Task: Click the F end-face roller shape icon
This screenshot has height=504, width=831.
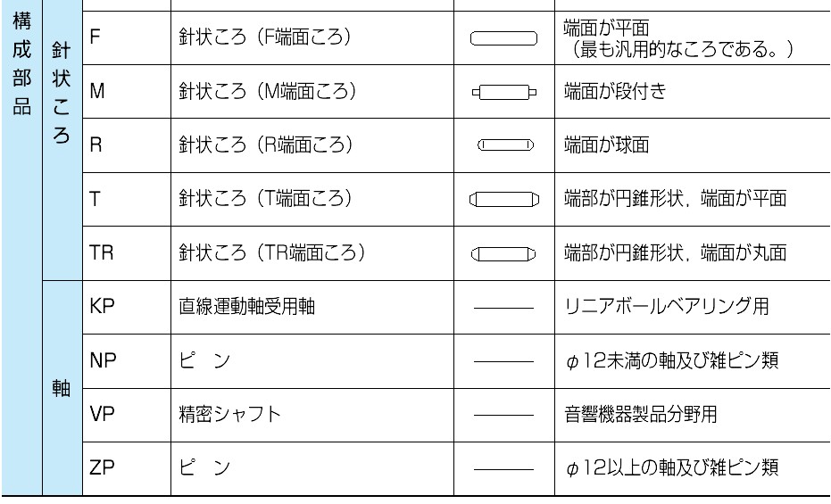Action: (x=503, y=38)
